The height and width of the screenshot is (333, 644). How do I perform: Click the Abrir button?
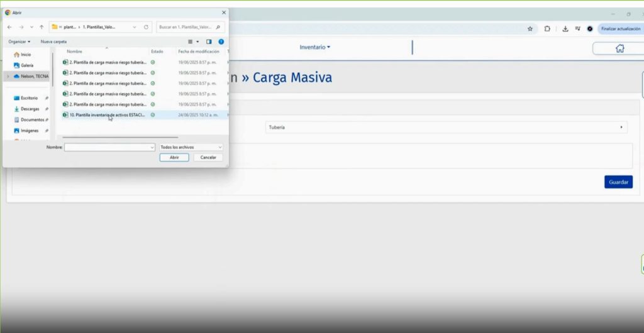click(x=174, y=157)
